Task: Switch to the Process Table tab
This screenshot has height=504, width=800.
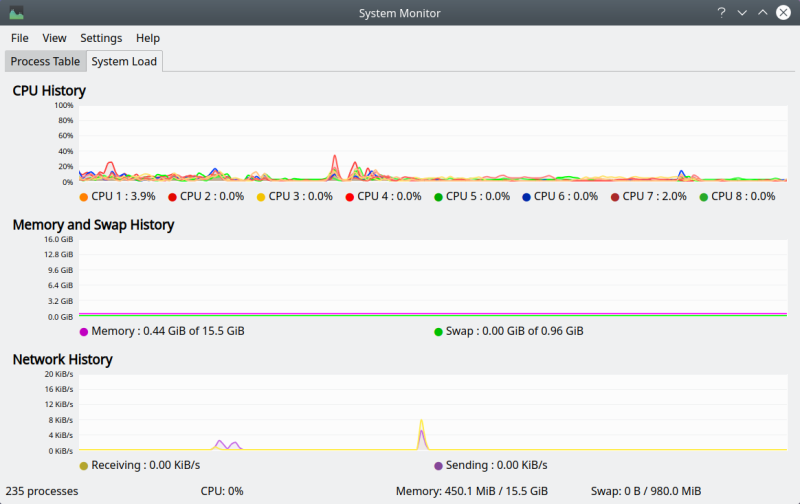Action: pos(45,62)
